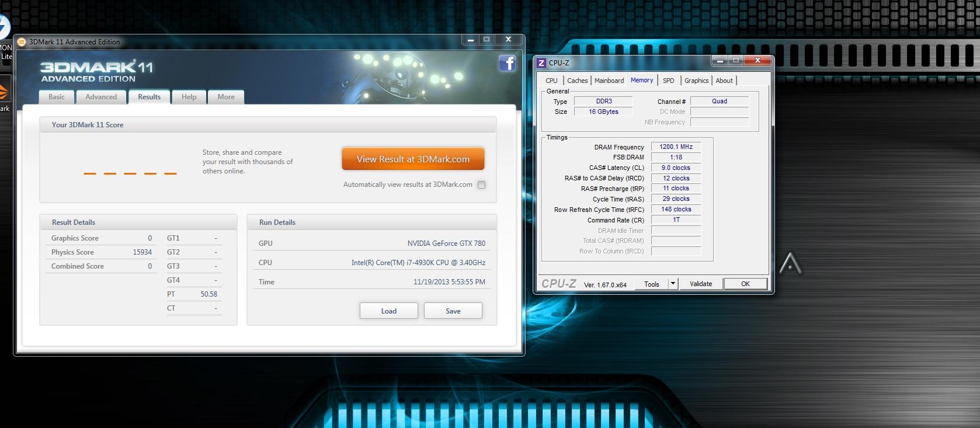This screenshot has width=980, height=428.
Task: Close the CPU-Z window
Action: 757,60
